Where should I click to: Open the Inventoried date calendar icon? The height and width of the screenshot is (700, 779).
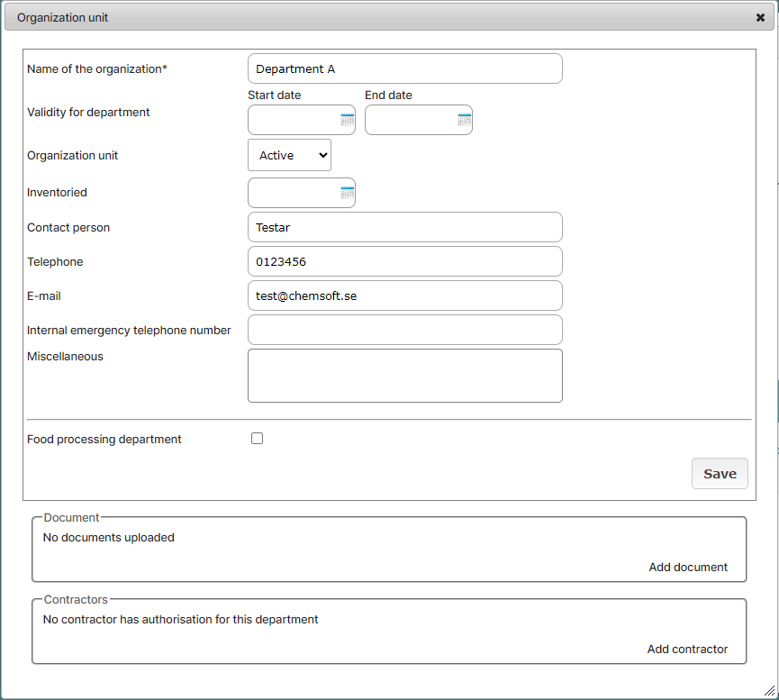[x=348, y=193]
